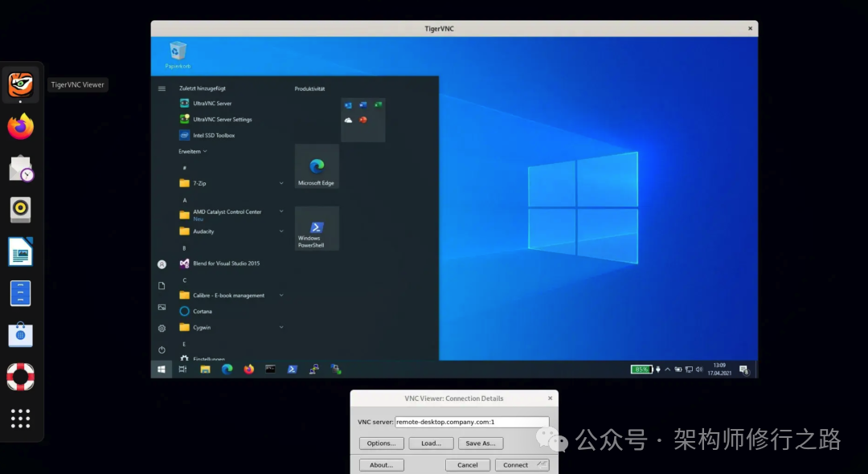This screenshot has width=868, height=474.
Task: Open the Command Prompt taskbar icon
Action: tap(269, 369)
